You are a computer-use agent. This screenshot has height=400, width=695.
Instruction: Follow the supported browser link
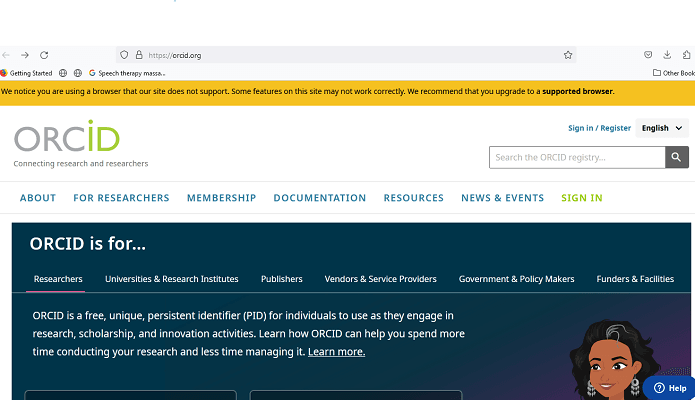(577, 91)
